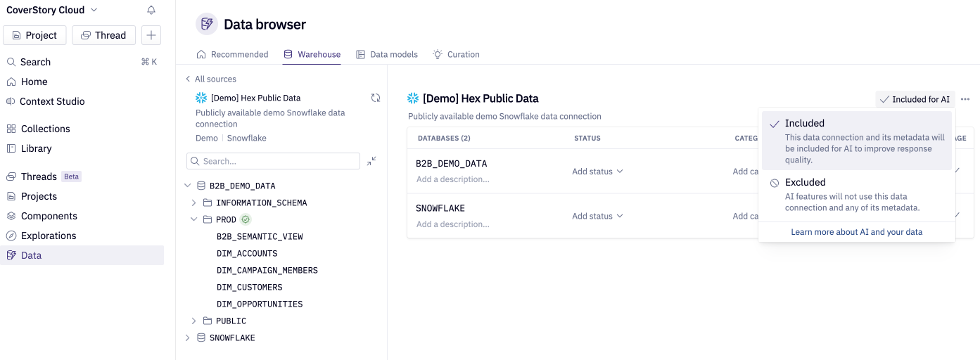This screenshot has width=980, height=360.
Task: Select the DIM_OPPORTUNITIES table
Action: tap(260, 304)
